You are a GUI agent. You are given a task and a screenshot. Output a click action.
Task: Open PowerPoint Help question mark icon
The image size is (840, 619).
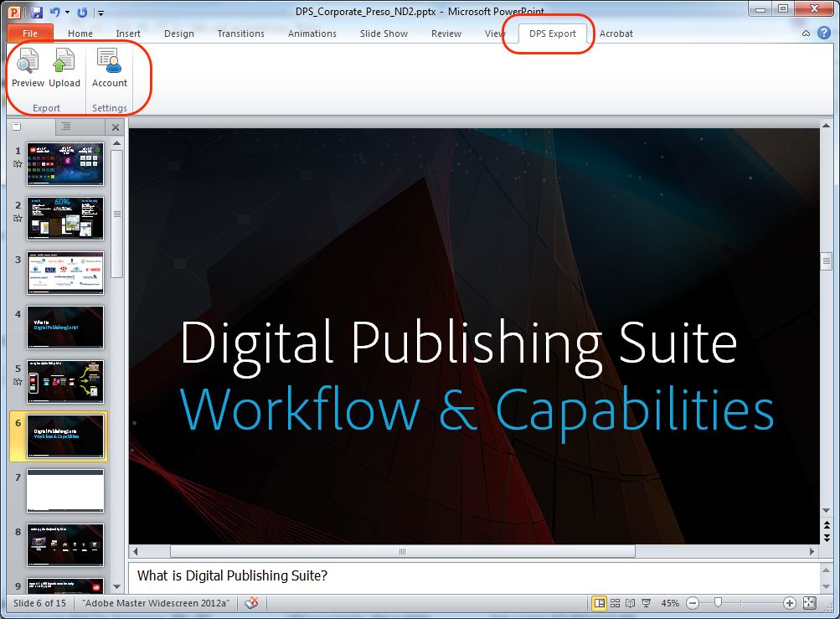tap(824, 33)
